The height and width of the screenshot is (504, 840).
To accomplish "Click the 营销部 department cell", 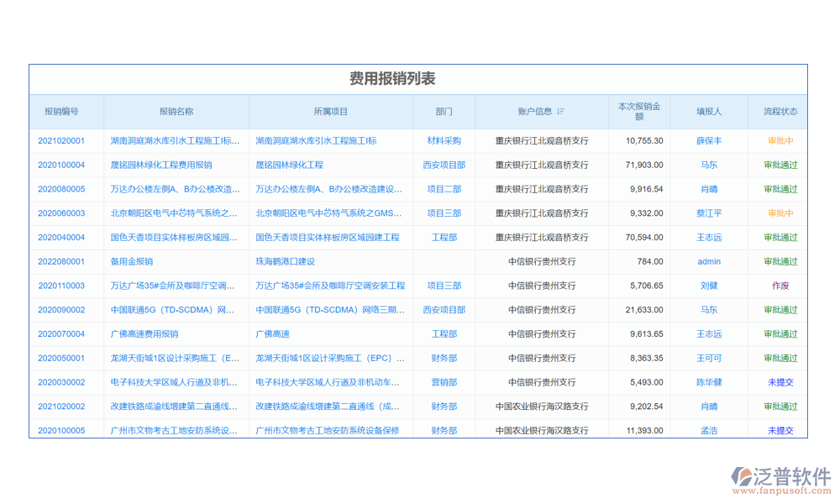I will pyautogui.click(x=444, y=382).
